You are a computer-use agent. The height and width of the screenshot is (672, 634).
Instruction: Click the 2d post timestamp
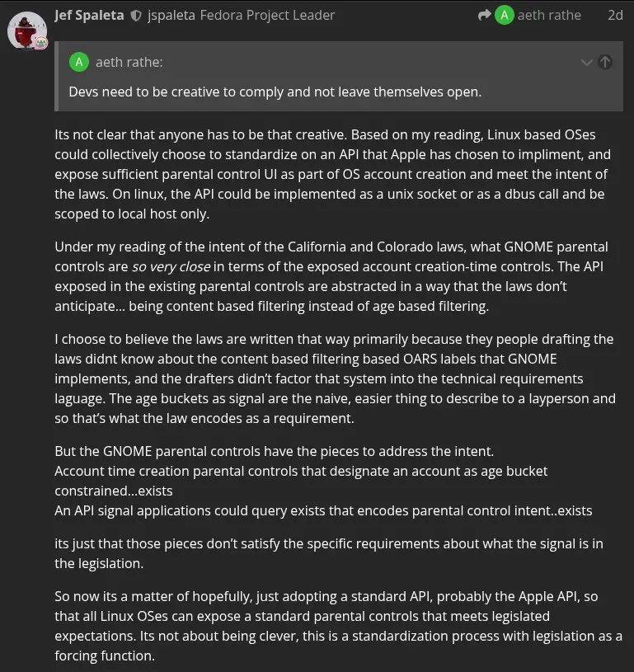pos(615,16)
